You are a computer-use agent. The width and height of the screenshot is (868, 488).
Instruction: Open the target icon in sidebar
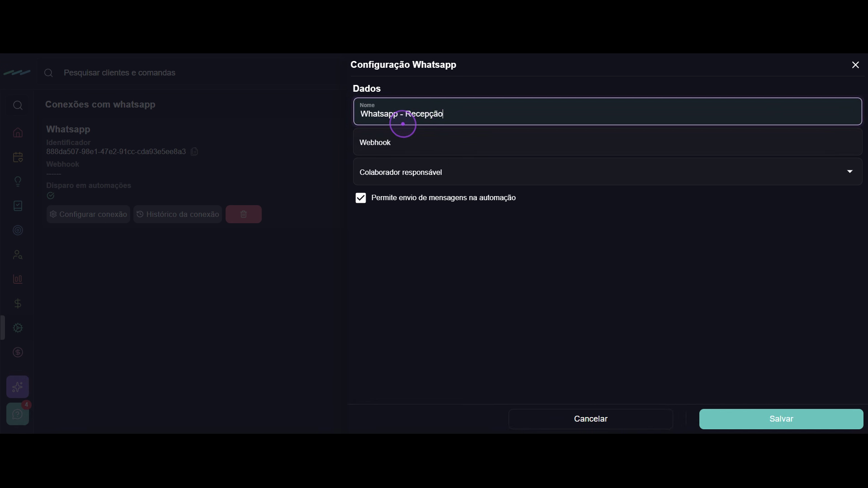point(18,230)
